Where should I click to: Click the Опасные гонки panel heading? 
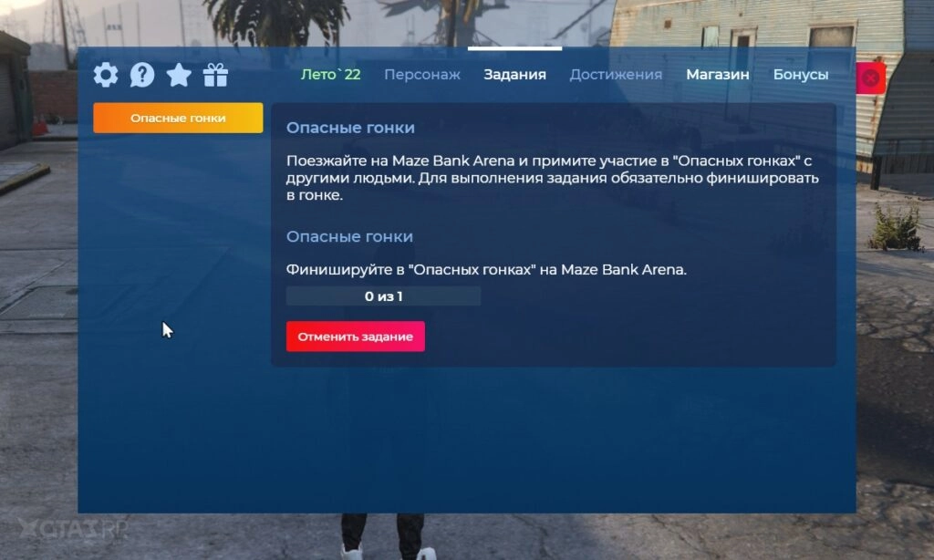pyautogui.click(x=348, y=127)
